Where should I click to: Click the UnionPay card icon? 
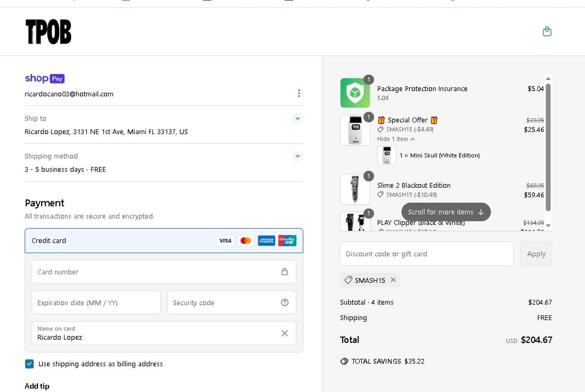click(x=287, y=241)
